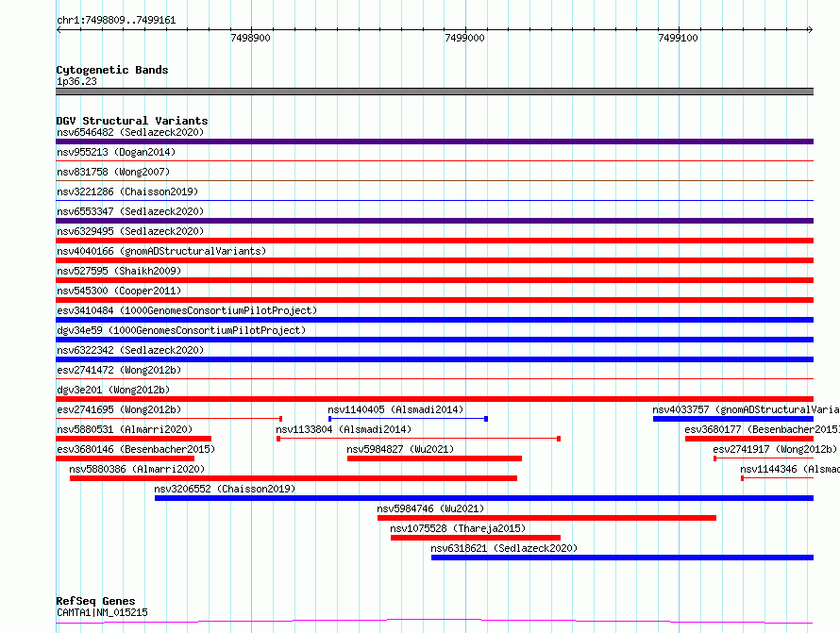Click the esv3410484 1000GenomesConsortiumPilotProject label
This screenshot has width=840, height=633.
coord(187,310)
